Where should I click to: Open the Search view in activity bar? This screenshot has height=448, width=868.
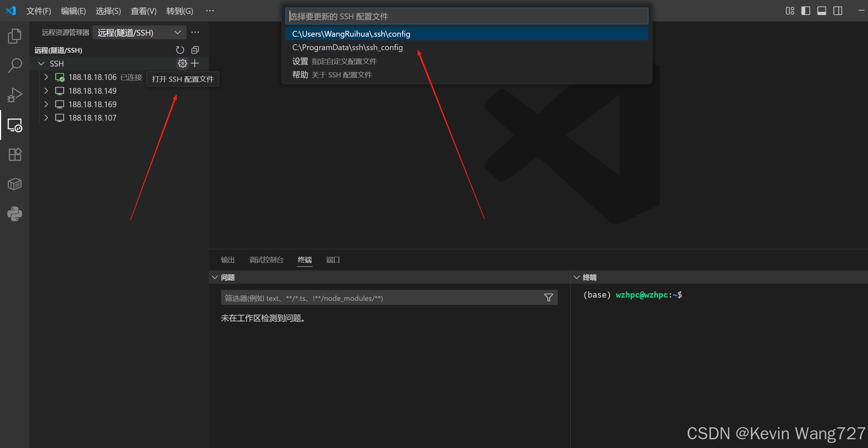(x=15, y=65)
